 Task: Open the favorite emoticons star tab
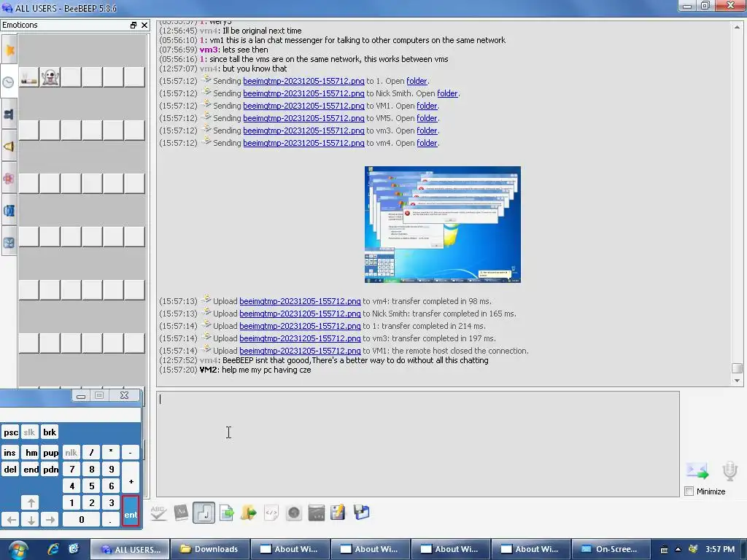tap(9, 50)
